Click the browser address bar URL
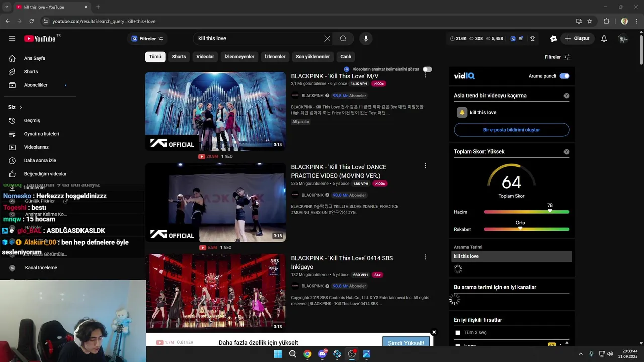 tap(104, 21)
